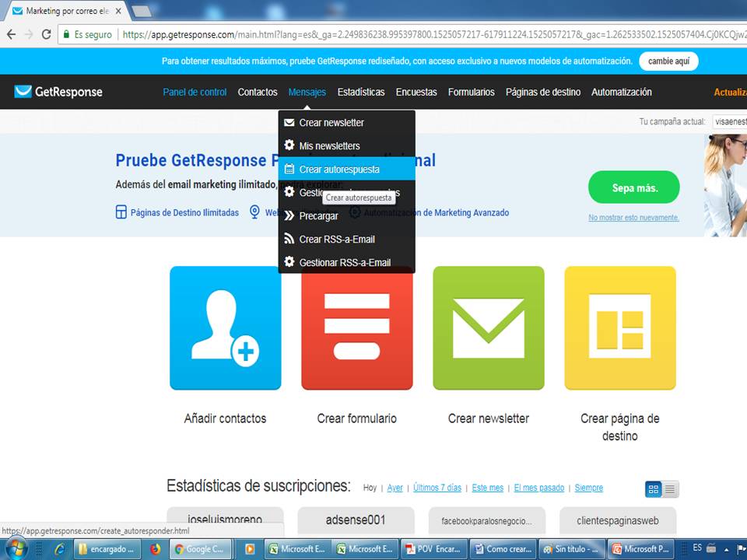Expand the current campaign dropdown

pyautogui.click(x=729, y=122)
